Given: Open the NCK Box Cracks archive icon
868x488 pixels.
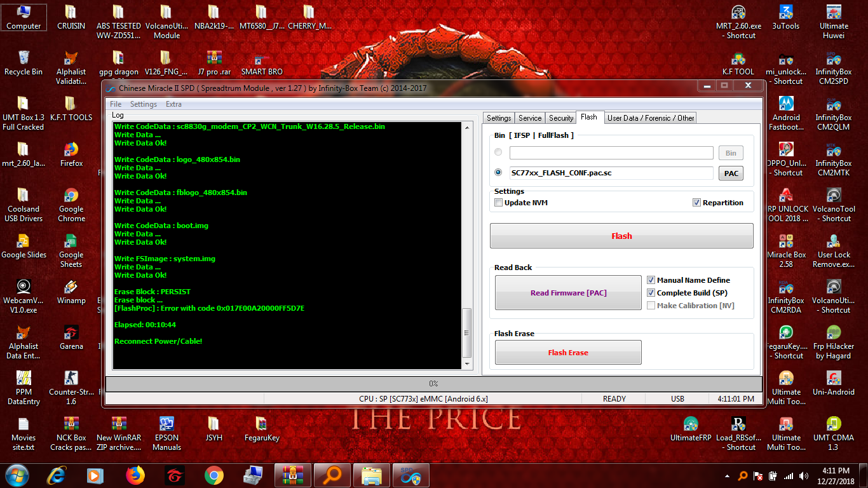Looking at the screenshot, I should click(71, 433).
